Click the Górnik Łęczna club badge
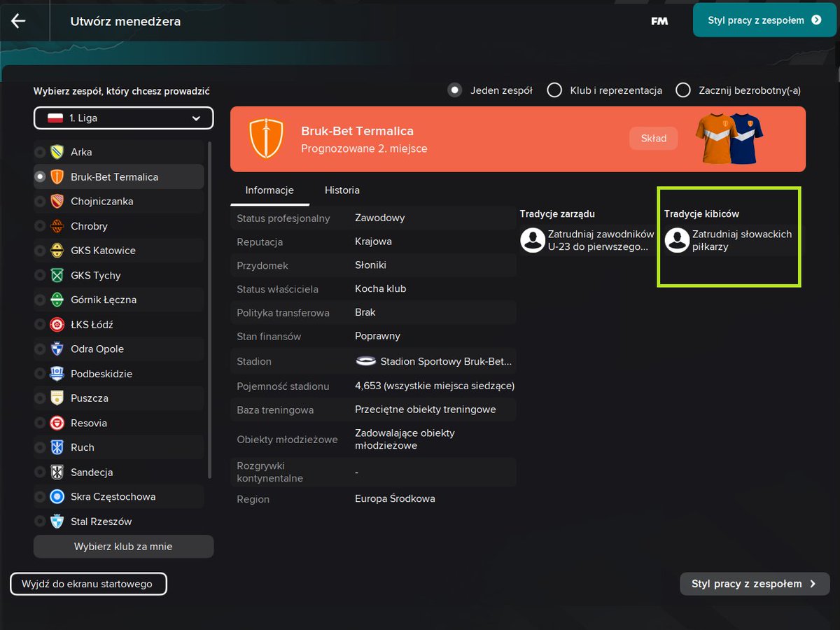 pos(59,300)
